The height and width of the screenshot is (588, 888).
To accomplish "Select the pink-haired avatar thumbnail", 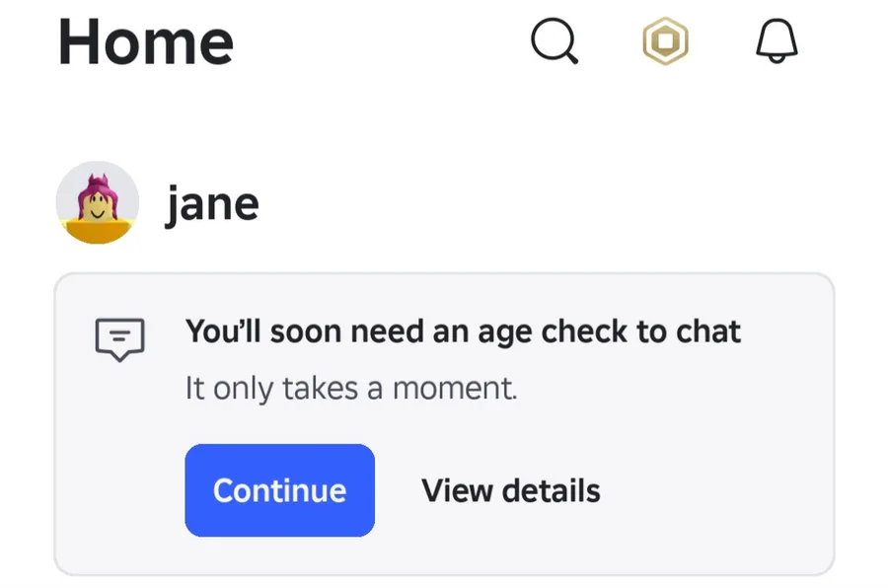I will pyautogui.click(x=96, y=203).
